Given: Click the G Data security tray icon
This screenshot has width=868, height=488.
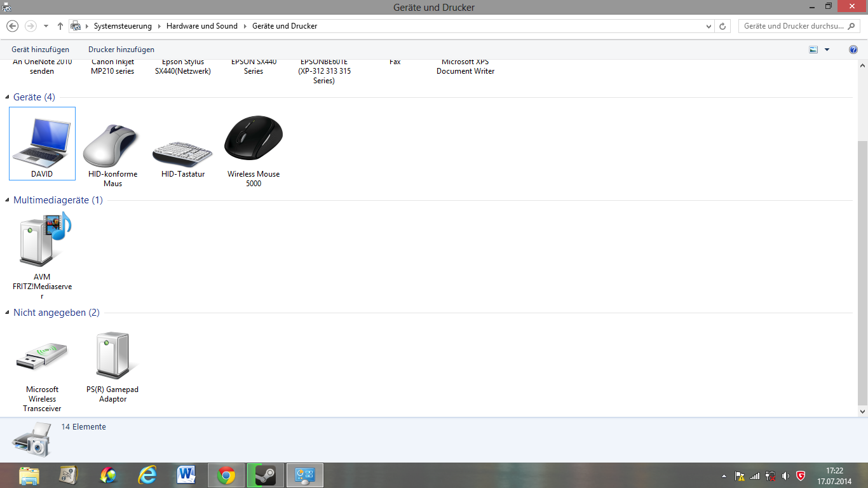Looking at the screenshot, I should pyautogui.click(x=801, y=476).
